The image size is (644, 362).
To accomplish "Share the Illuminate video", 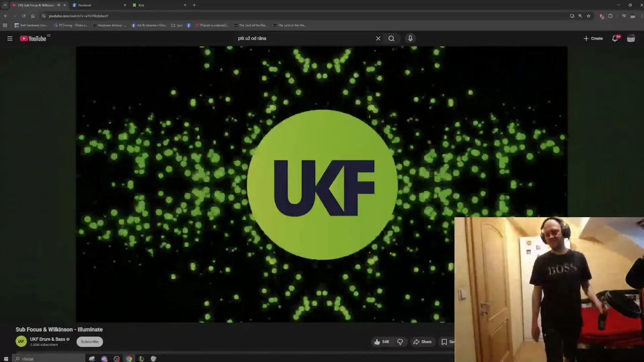I will 423,342.
